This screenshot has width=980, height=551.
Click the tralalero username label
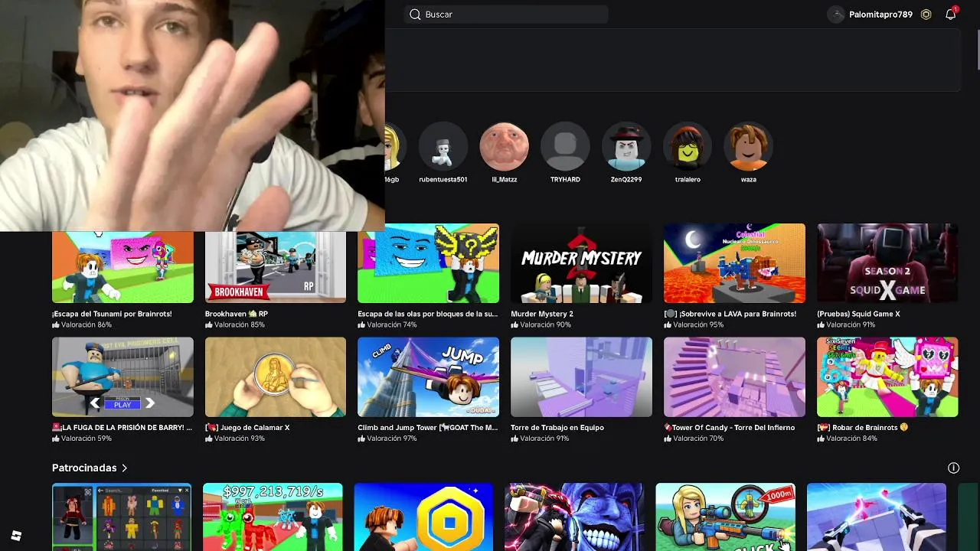pos(688,179)
